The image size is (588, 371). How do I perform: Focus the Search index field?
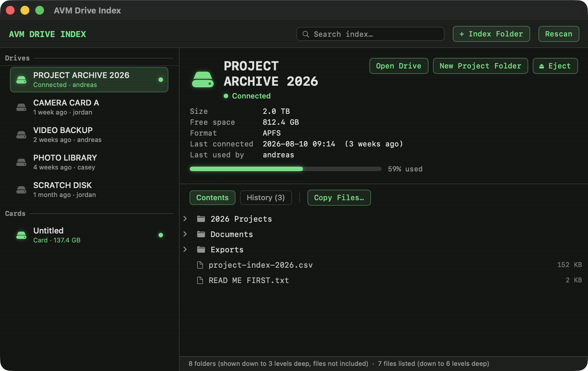pyautogui.click(x=371, y=34)
